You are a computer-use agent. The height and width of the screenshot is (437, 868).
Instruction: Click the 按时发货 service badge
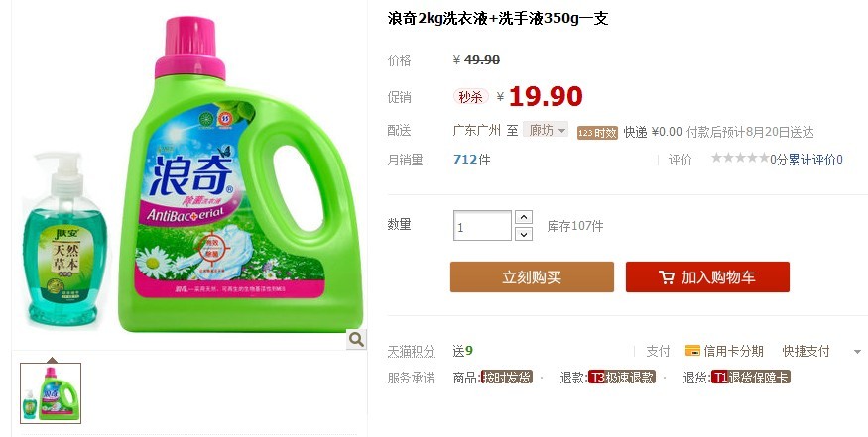[507, 378]
